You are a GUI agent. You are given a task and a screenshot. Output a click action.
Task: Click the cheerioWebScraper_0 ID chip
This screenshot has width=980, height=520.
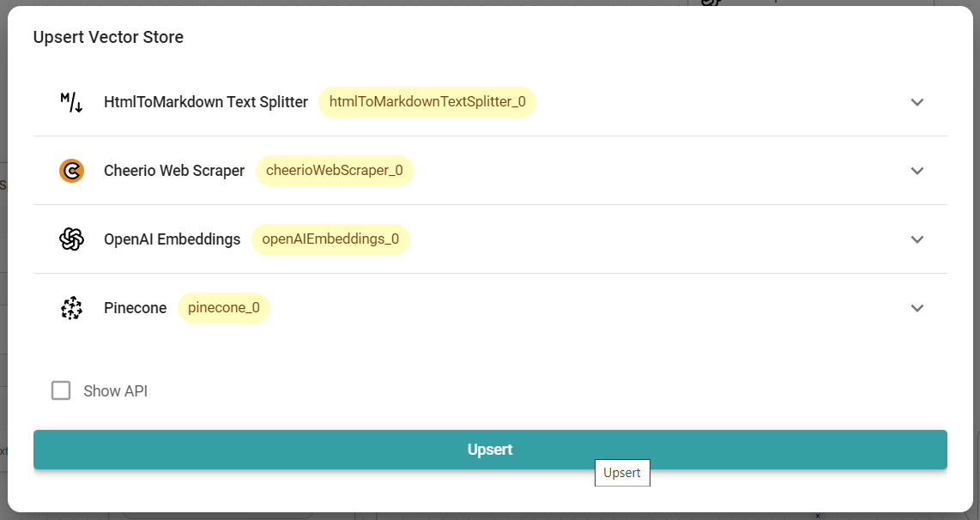(x=334, y=171)
